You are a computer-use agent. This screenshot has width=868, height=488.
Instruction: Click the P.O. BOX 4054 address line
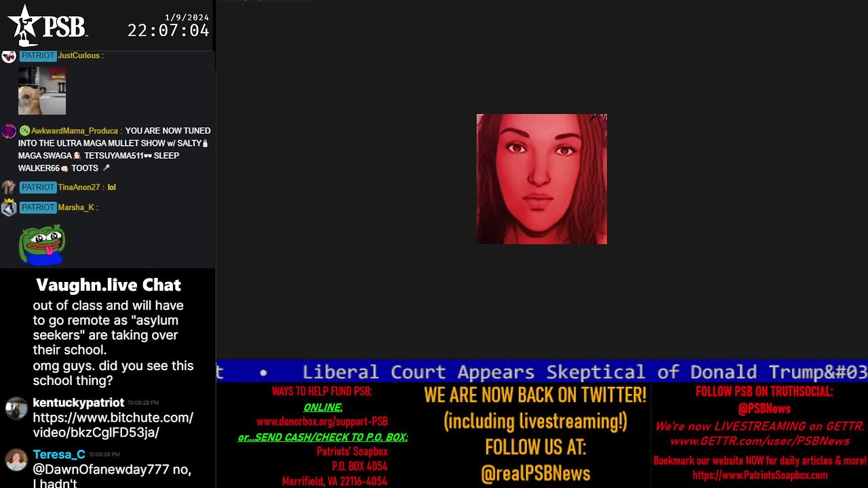click(x=359, y=466)
